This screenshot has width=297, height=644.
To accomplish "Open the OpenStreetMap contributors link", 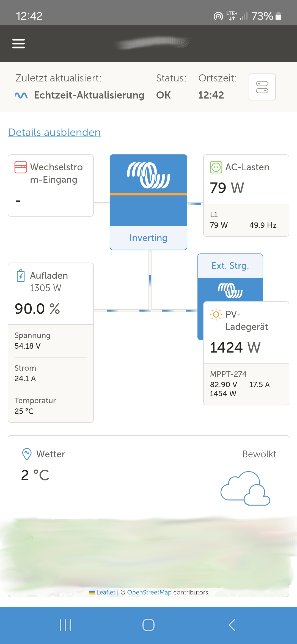I will coord(149,592).
